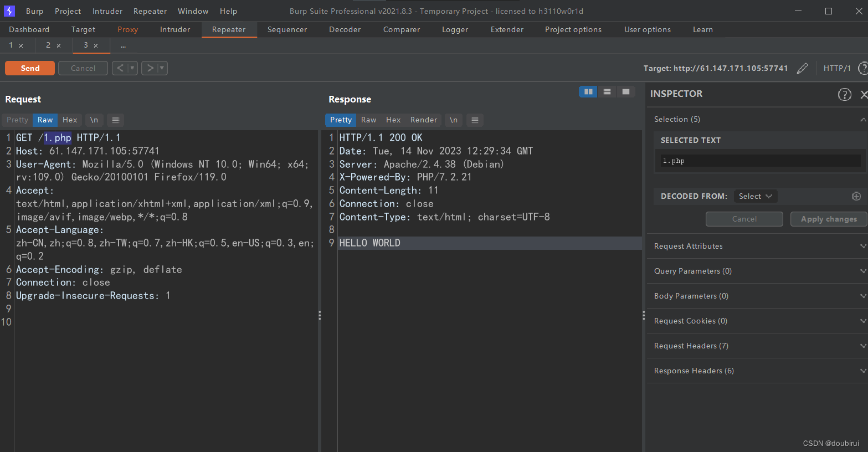Go forward to next request arrow

150,68
